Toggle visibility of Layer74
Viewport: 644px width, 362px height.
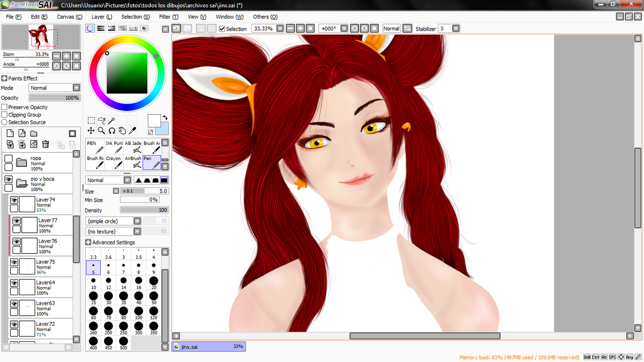pyautogui.click(x=14, y=200)
